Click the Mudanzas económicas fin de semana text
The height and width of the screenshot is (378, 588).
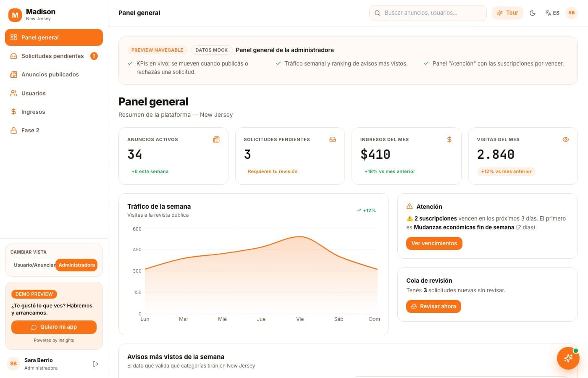tap(464, 227)
